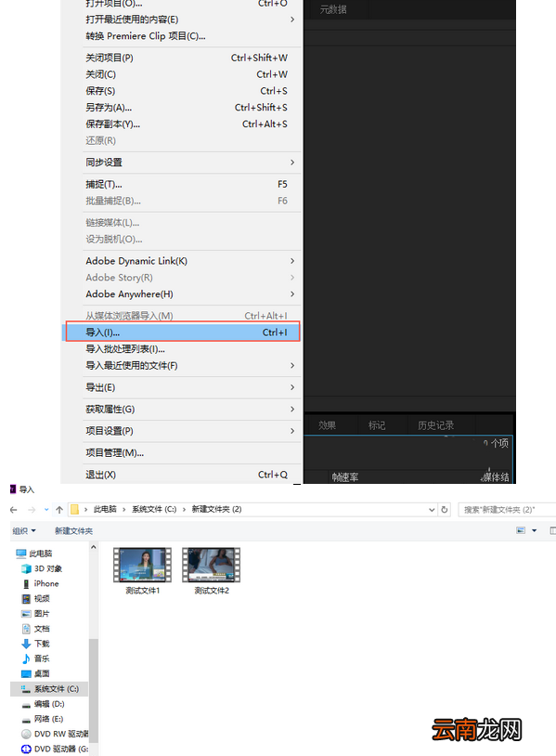Open the 获取属性(G) submenu
The height and width of the screenshot is (756, 556).
pos(191,409)
